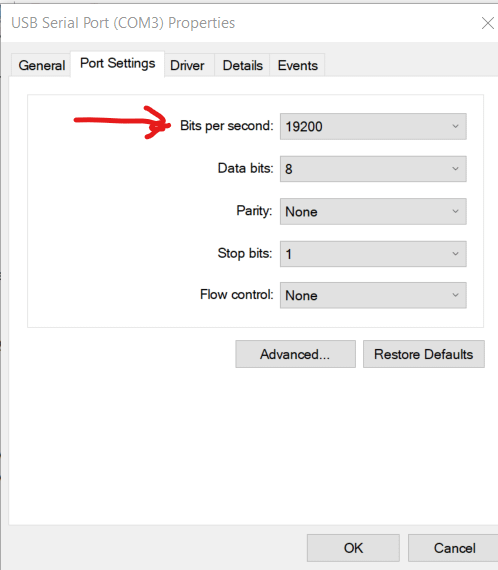Open the Flow control dropdown
The width and height of the screenshot is (498, 570).
pyautogui.click(x=373, y=296)
